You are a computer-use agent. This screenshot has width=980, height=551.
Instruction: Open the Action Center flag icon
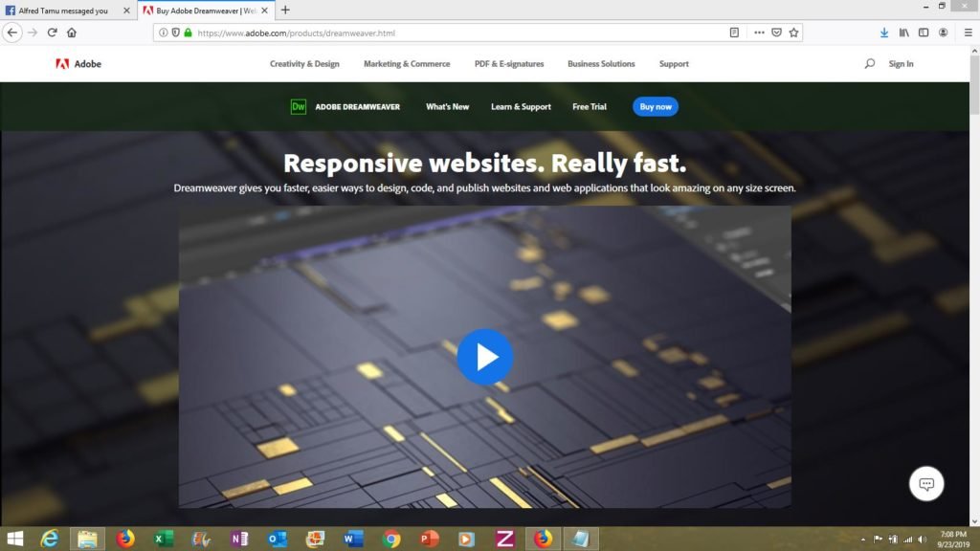[x=878, y=540]
